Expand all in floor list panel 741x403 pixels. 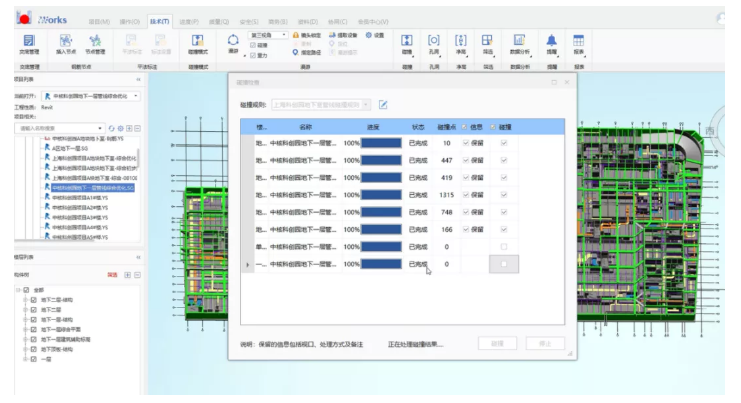coord(128,275)
